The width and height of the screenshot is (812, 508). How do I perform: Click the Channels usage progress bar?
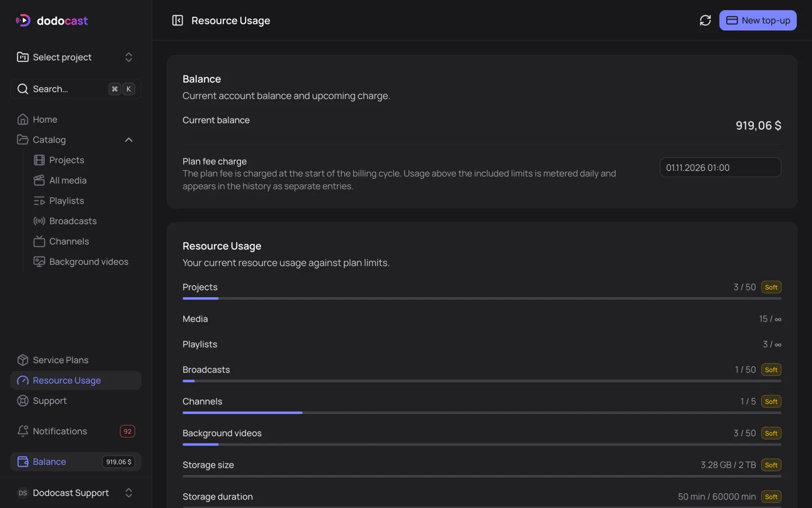[482, 412]
